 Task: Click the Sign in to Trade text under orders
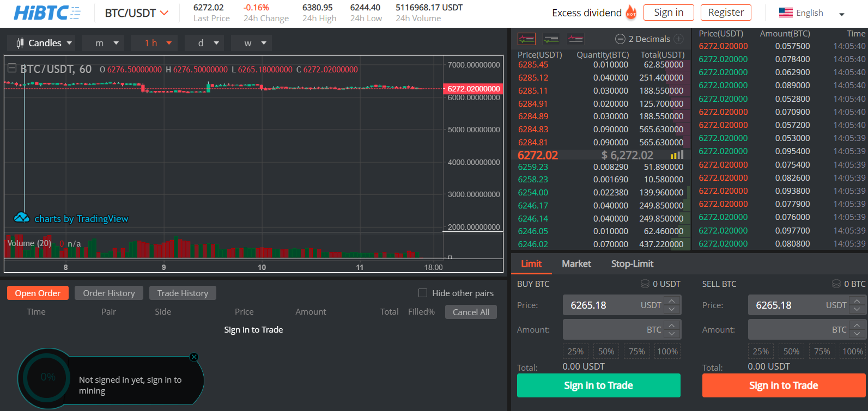(x=253, y=329)
